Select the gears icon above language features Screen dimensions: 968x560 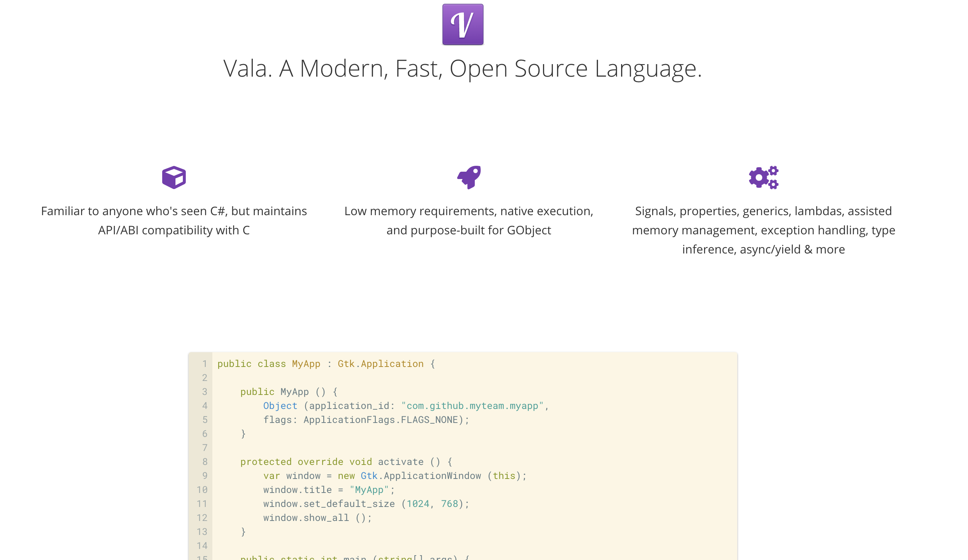tap(763, 177)
